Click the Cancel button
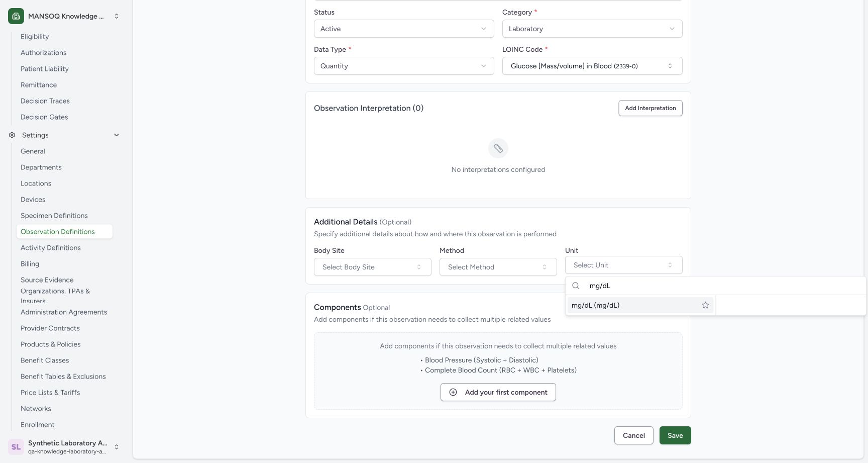This screenshot has width=868, height=463. click(634, 435)
